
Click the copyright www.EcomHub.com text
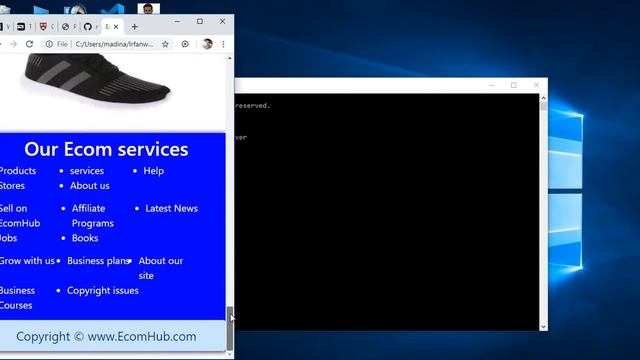tap(106, 337)
